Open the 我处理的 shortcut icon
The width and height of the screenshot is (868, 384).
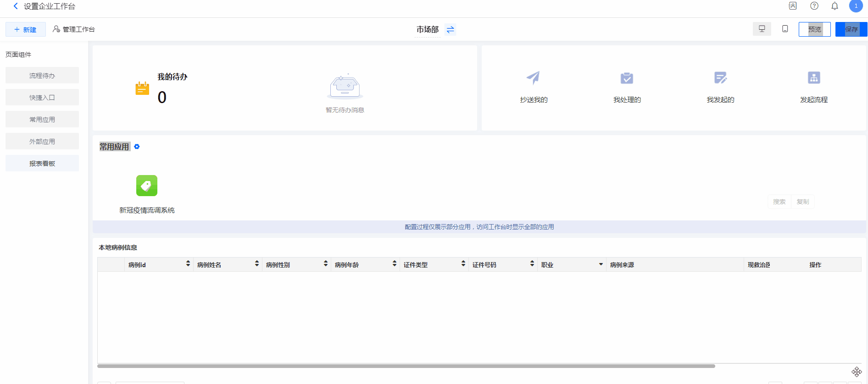tap(627, 78)
